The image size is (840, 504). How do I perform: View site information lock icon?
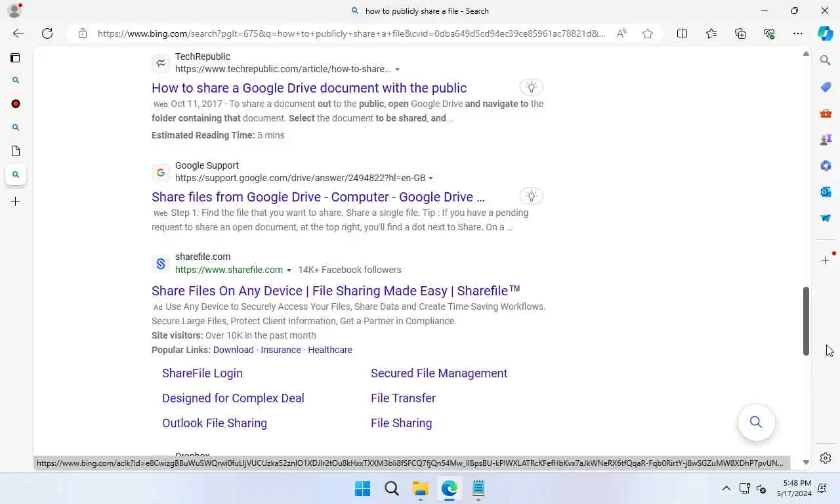point(82,33)
